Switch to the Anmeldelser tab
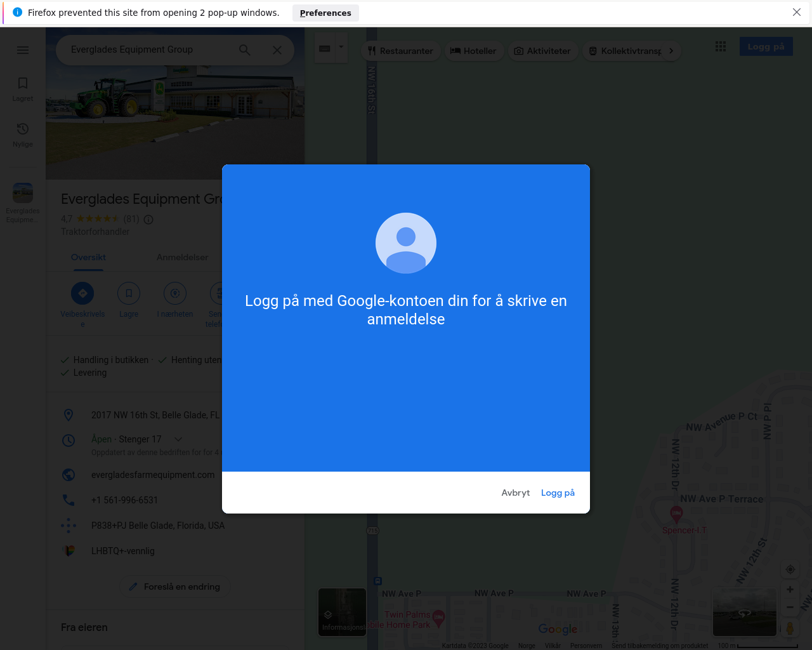The image size is (812, 650). (182, 257)
